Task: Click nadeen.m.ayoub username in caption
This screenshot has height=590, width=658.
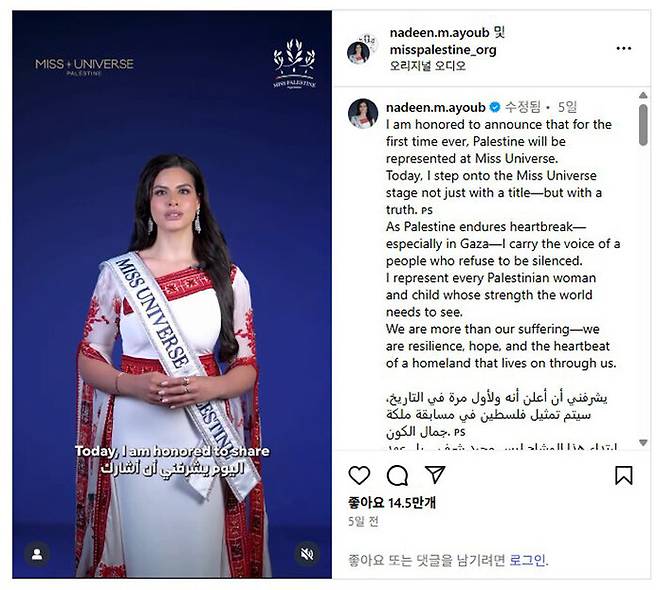Action: 436,107
